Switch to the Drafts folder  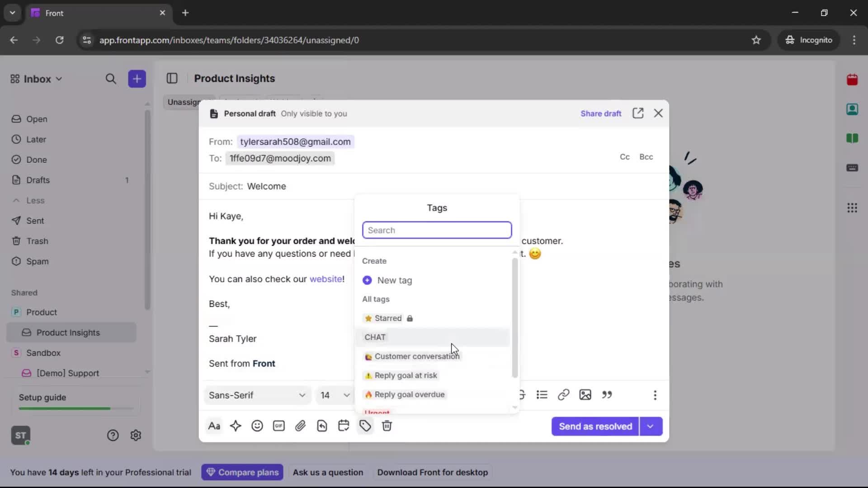point(39,180)
